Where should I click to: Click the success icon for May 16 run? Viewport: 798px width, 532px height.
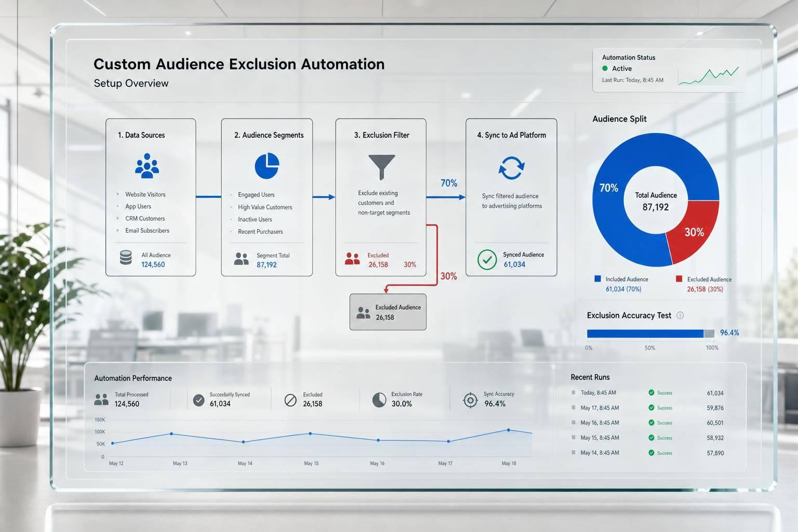point(651,423)
